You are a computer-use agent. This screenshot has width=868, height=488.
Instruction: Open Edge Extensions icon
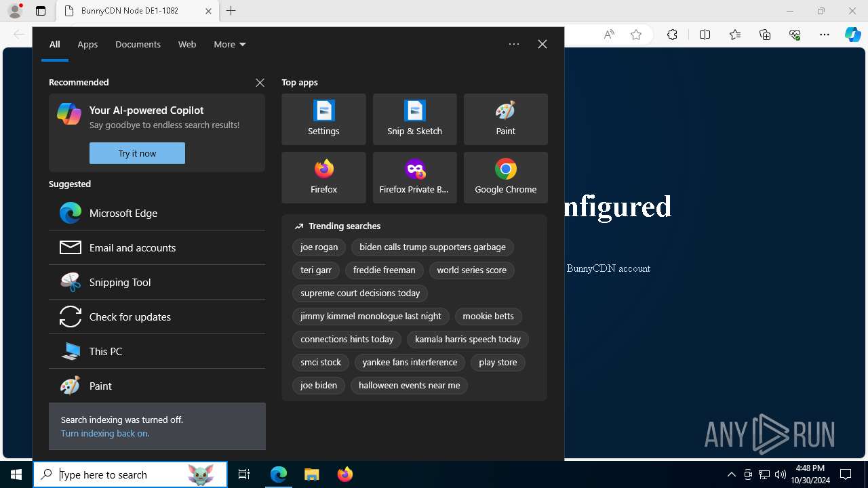(x=672, y=35)
